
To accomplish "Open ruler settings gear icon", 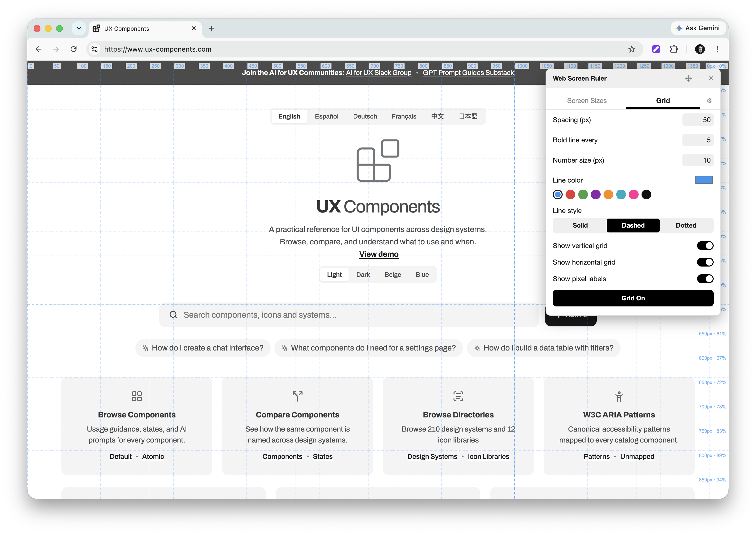I will pos(709,101).
